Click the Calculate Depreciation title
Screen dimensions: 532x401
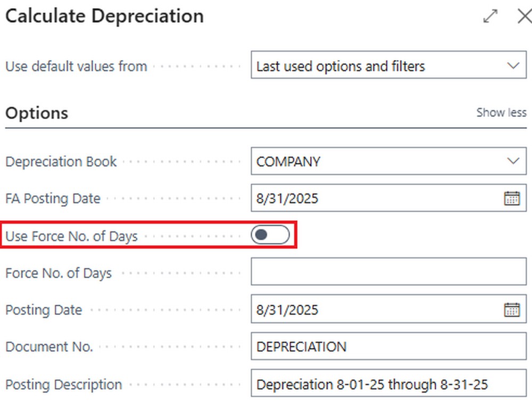point(104,16)
